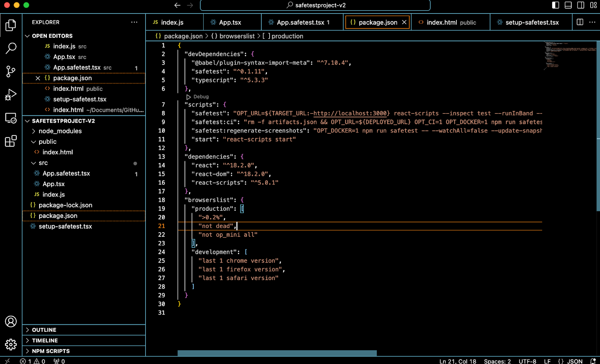This screenshot has height=364, width=600.
Task: Click the "react-scripts start" value on line 11
Action: click(259, 139)
